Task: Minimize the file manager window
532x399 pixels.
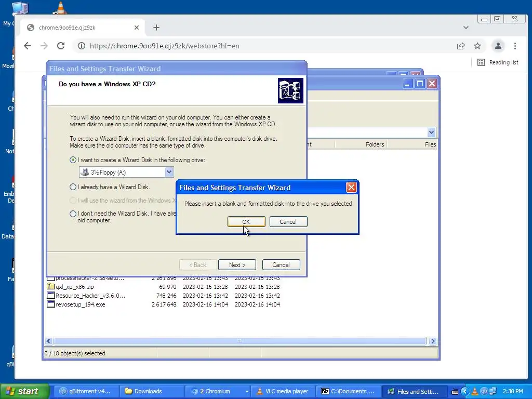Action: coord(408,84)
